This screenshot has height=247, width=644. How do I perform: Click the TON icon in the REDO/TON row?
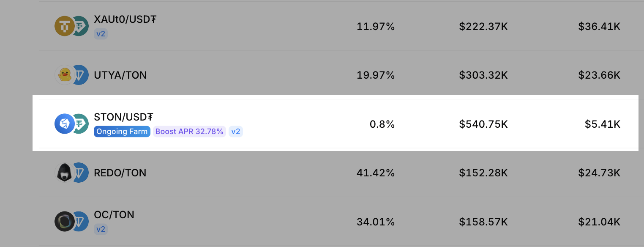(x=81, y=173)
